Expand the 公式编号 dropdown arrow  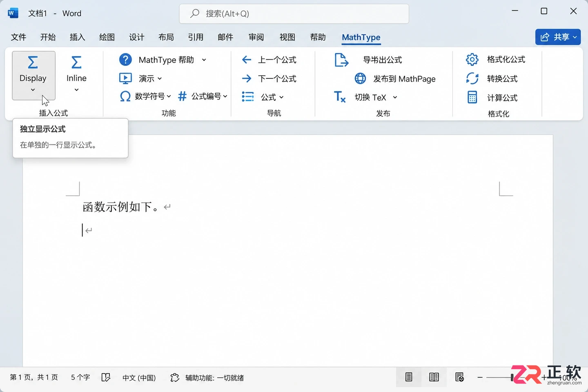click(x=225, y=96)
